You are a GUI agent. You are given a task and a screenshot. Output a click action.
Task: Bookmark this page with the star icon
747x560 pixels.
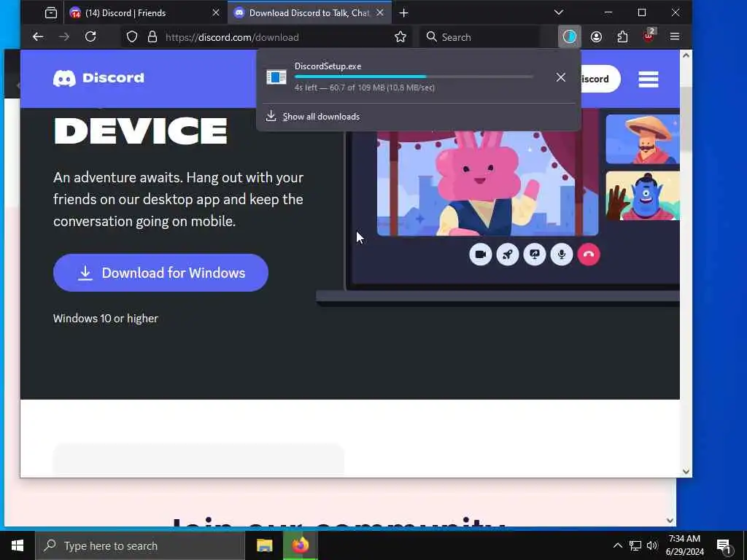click(x=400, y=36)
